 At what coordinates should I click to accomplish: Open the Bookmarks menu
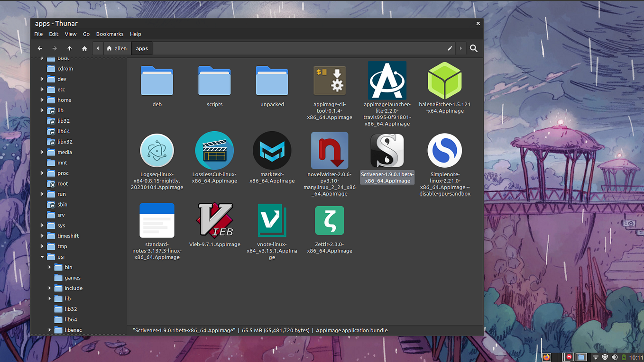[x=110, y=34]
